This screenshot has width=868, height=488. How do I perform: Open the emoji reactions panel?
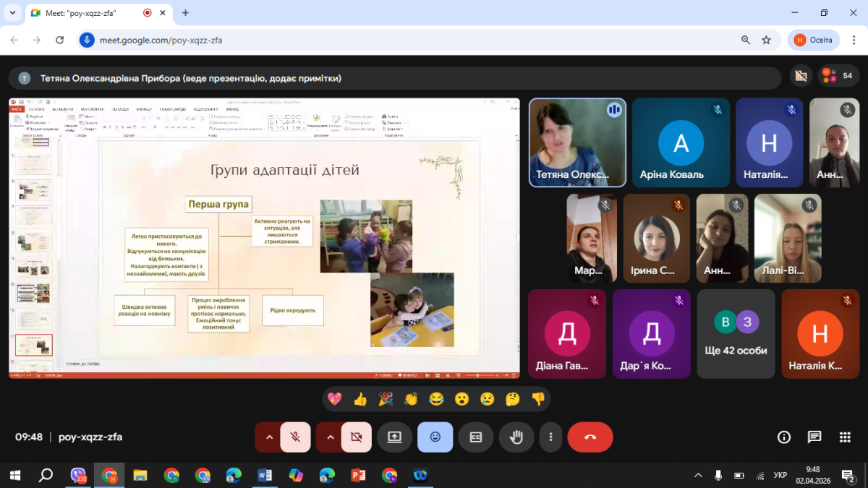[435, 437]
